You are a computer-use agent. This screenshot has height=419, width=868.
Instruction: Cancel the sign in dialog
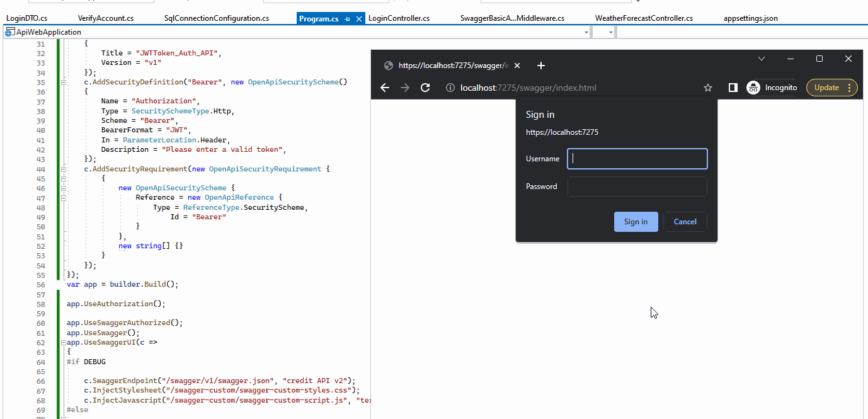tap(685, 222)
